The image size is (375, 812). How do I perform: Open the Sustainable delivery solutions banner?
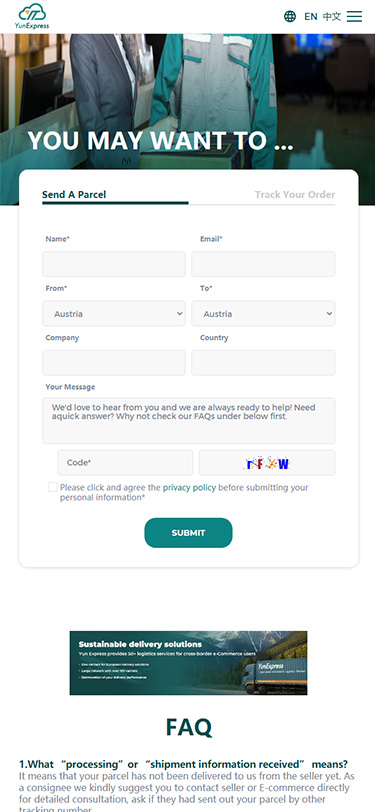189,663
